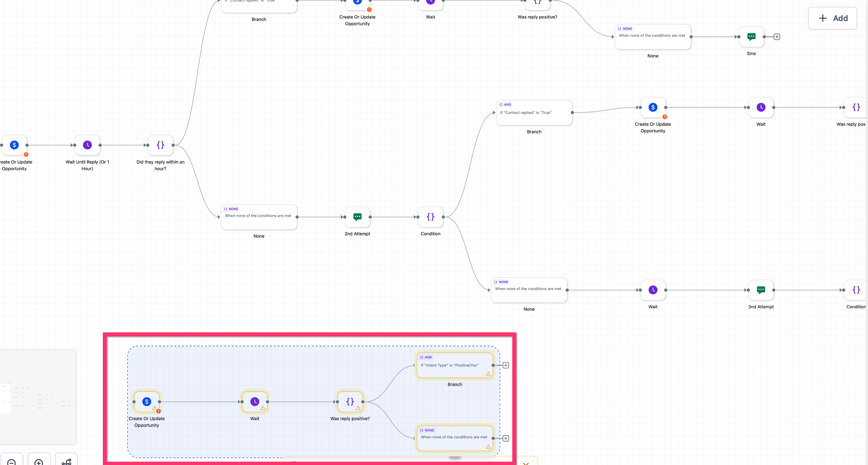Open the 2nd Attempt message node
The image size is (868, 465).
(x=357, y=217)
